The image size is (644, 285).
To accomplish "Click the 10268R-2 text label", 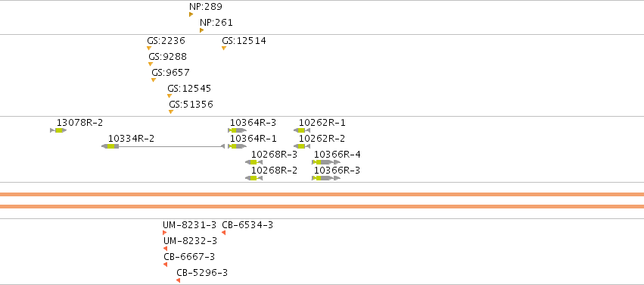I will (x=274, y=171).
